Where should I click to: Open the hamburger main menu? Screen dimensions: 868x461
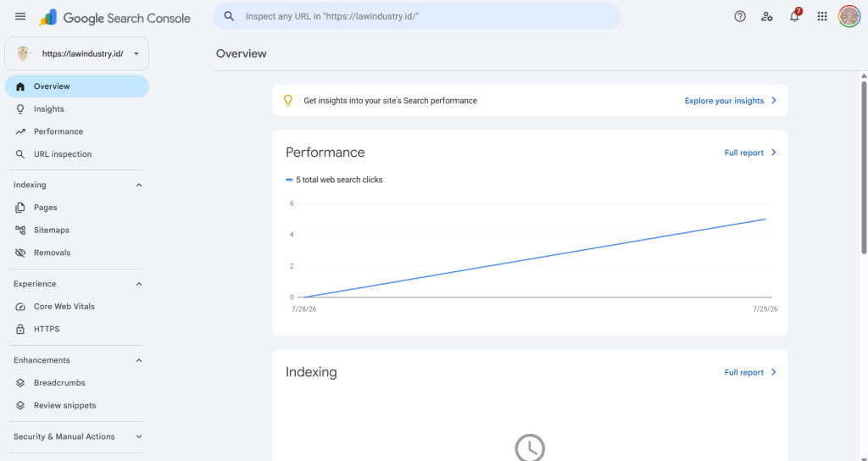pyautogui.click(x=20, y=17)
